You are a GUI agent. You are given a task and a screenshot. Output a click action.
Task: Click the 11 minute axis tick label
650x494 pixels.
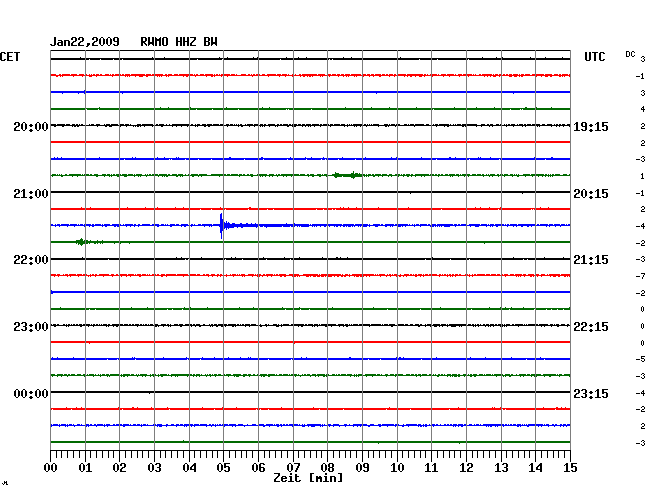[431, 467]
